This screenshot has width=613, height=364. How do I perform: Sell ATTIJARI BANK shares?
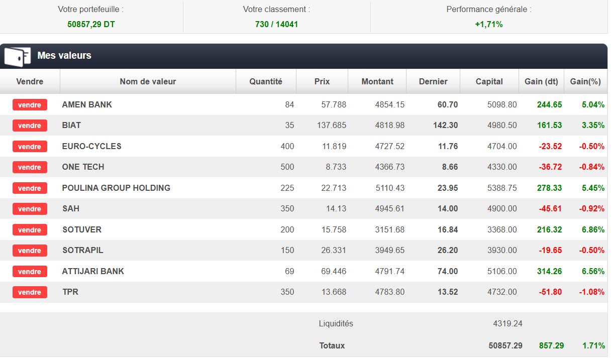point(30,272)
